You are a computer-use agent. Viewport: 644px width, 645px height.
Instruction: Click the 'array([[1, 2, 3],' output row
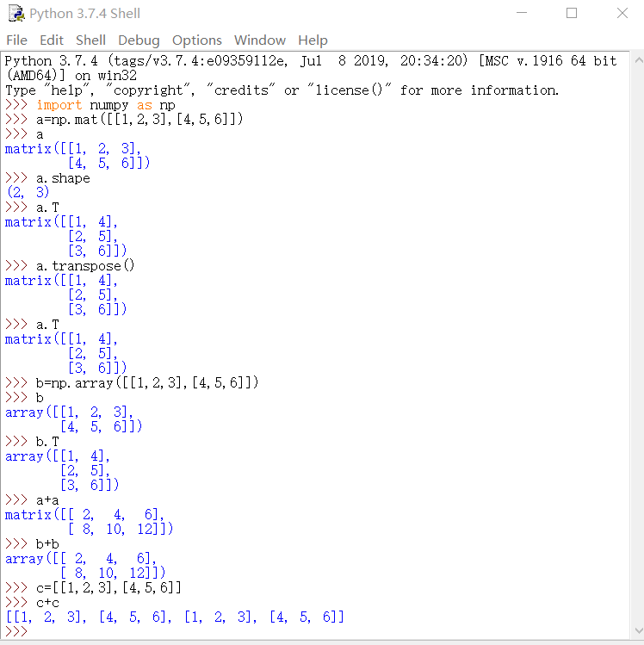pos(70,412)
